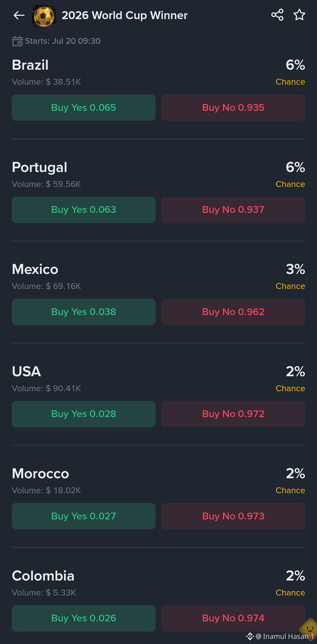The width and height of the screenshot is (317, 644).
Task: Buy Yes 0.065 for Brazil
Action: tap(84, 108)
